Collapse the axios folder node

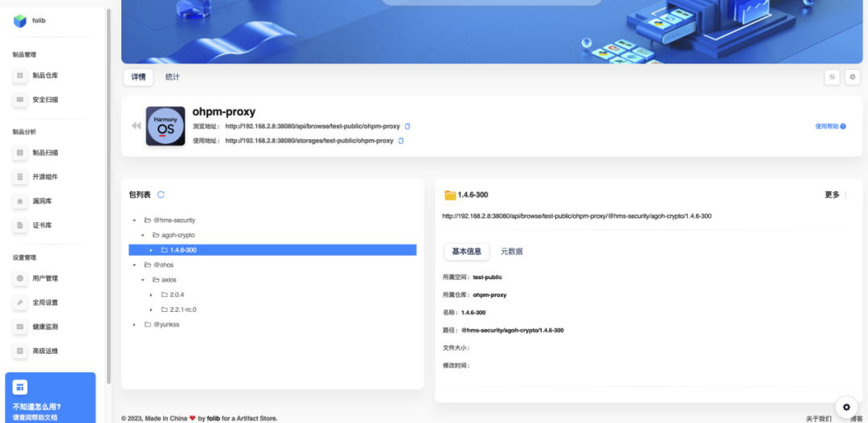pos(143,280)
